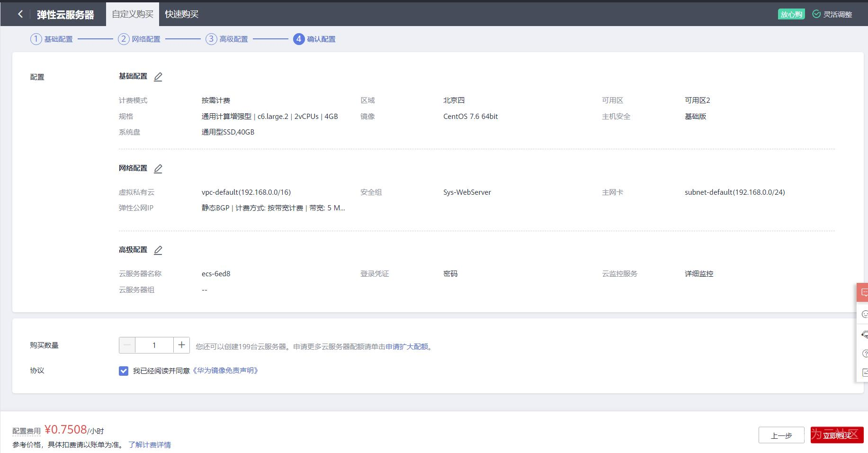Image resolution: width=868 pixels, height=453 pixels.
Task: Click the 配置费用 label
Action: [27, 431]
